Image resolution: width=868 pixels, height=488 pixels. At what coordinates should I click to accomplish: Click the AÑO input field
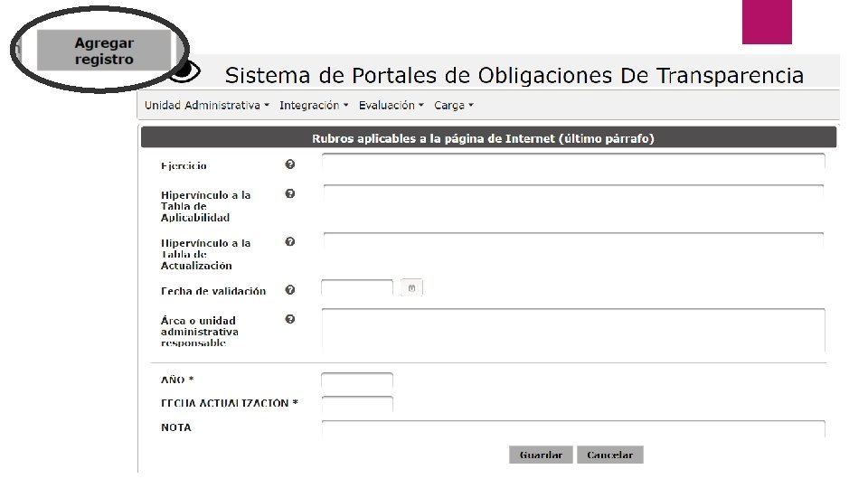(x=357, y=381)
